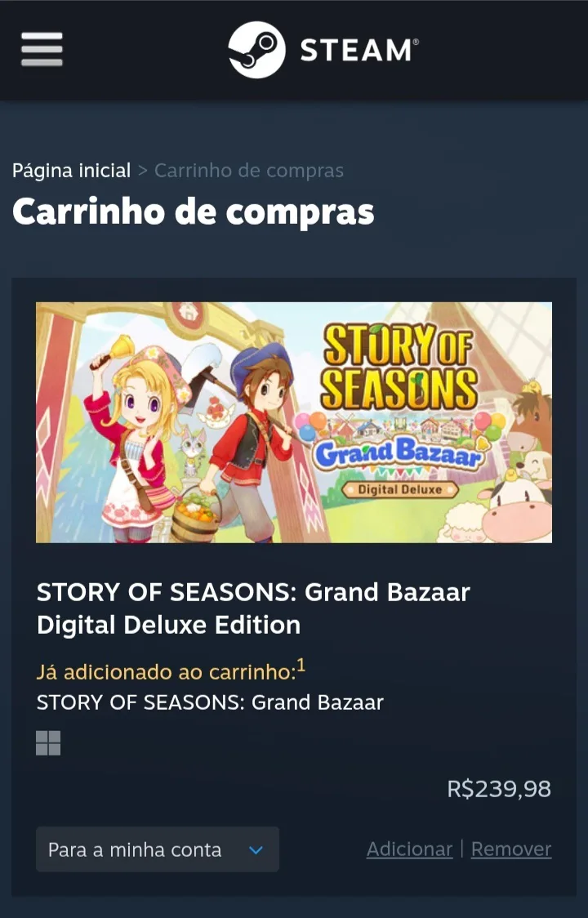Select Carrinho de compras breadcrumb item
588x918 pixels.
249,171
